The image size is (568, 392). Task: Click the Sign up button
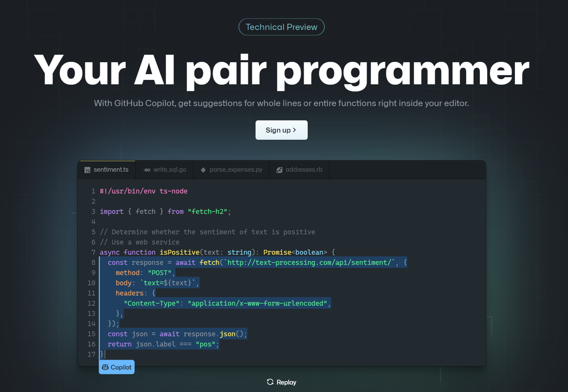pyautogui.click(x=281, y=130)
